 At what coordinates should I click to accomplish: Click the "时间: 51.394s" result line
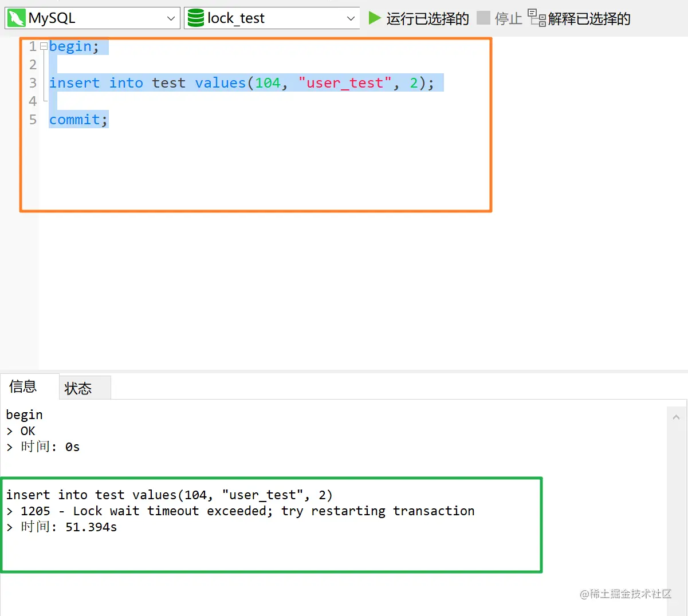coord(62,527)
